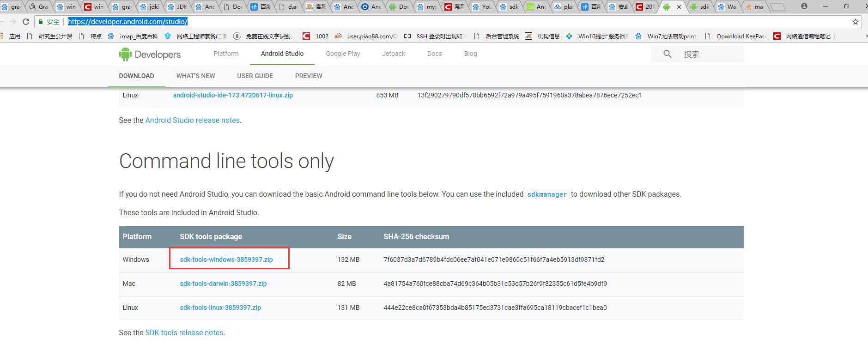868x350 pixels.
Task: Switch to the uppercase 'JDK' browser tab
Action: coord(177,7)
